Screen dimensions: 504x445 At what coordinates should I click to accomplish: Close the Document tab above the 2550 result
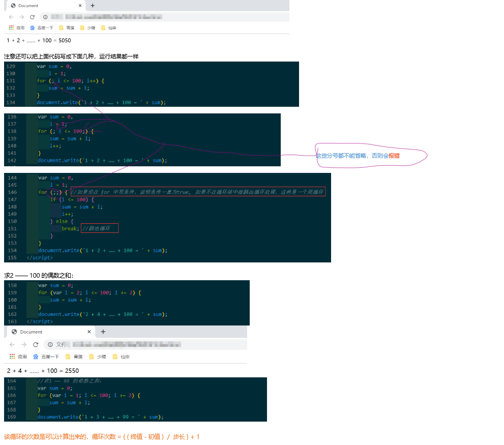coord(89,332)
